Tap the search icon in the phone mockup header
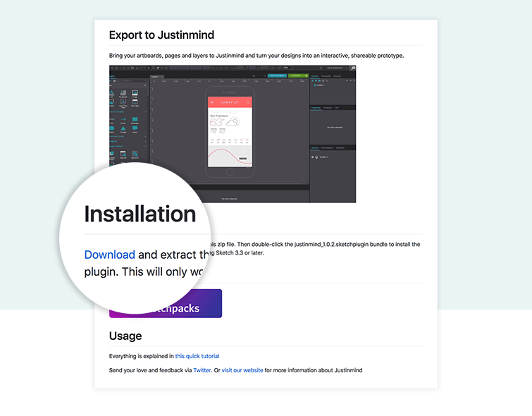Screen dimensions: 532x416 pos(248,102)
